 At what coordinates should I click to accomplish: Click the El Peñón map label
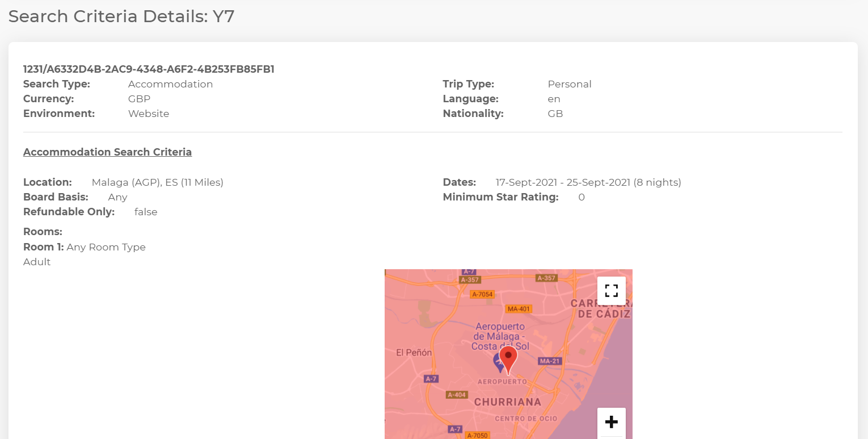pyautogui.click(x=414, y=353)
